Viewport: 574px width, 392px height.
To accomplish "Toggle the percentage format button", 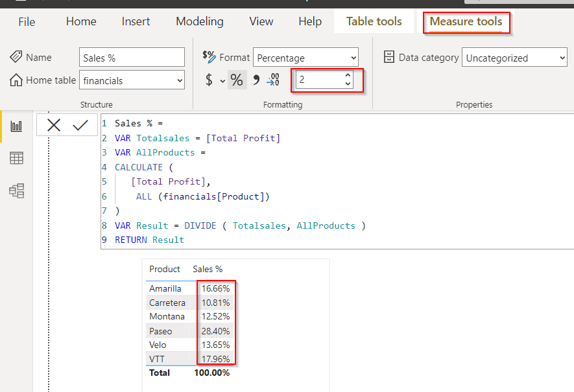I will tap(237, 80).
